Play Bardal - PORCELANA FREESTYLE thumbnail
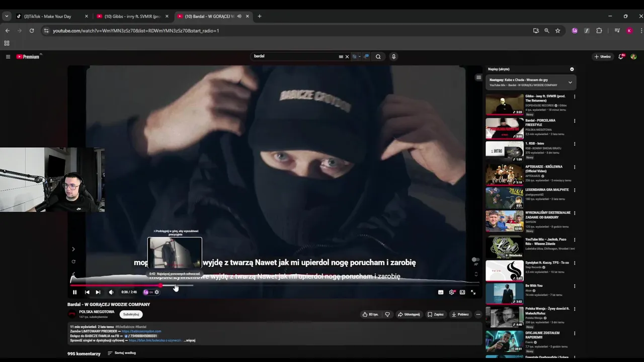Image resolution: width=644 pixels, height=362 pixels. 505,128
